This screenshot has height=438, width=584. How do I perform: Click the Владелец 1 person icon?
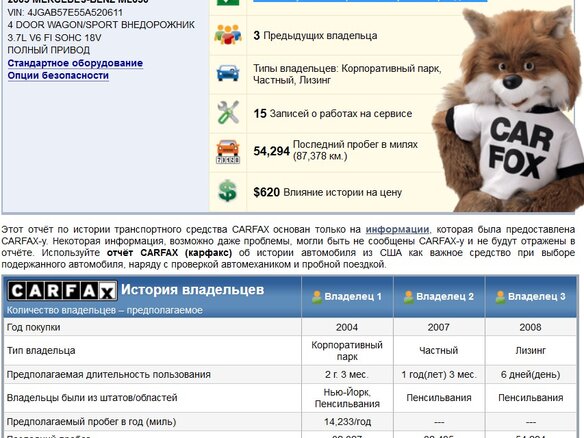click(x=317, y=297)
